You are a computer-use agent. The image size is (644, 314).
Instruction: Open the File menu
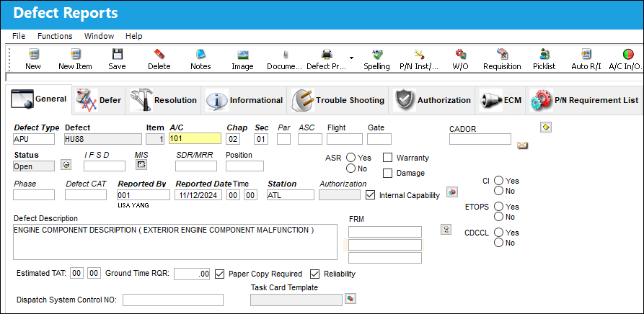pos(19,36)
